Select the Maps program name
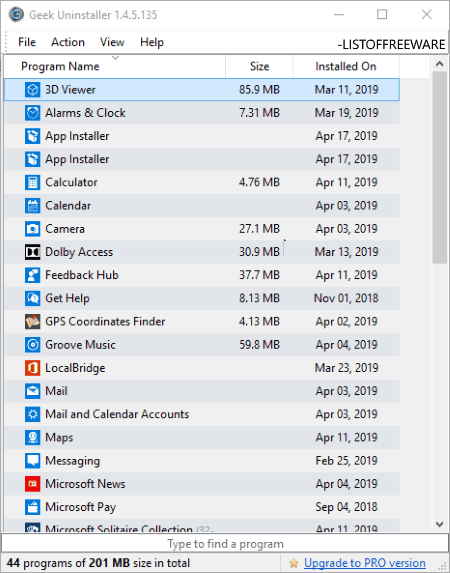 [59, 437]
